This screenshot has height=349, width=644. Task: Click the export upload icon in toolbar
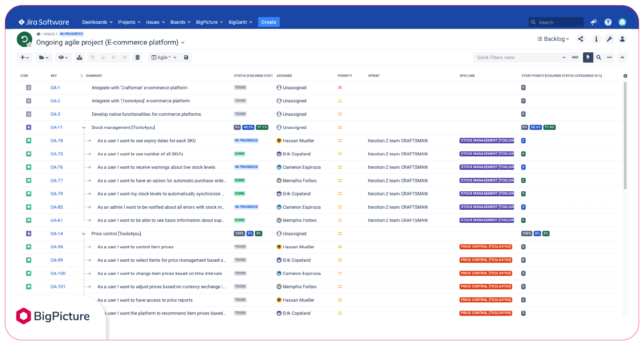coord(79,57)
